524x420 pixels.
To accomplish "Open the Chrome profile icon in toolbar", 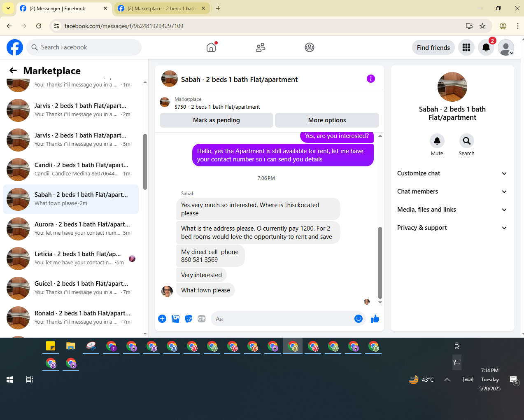I will pyautogui.click(x=503, y=26).
